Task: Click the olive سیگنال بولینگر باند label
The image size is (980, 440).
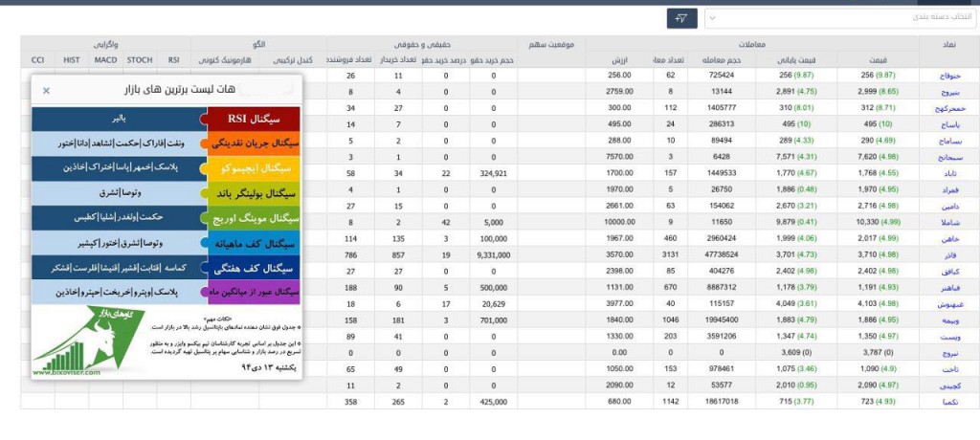Action: [253, 193]
